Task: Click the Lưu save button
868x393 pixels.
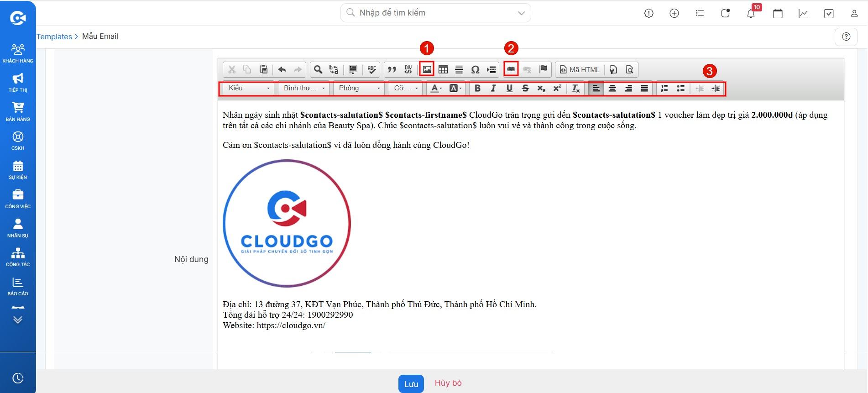Action: (411, 384)
